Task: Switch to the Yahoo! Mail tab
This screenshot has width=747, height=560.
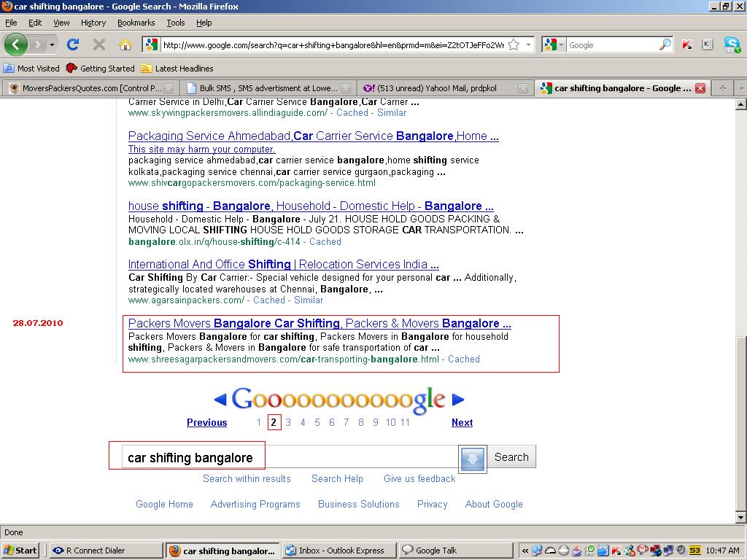Action: point(444,88)
